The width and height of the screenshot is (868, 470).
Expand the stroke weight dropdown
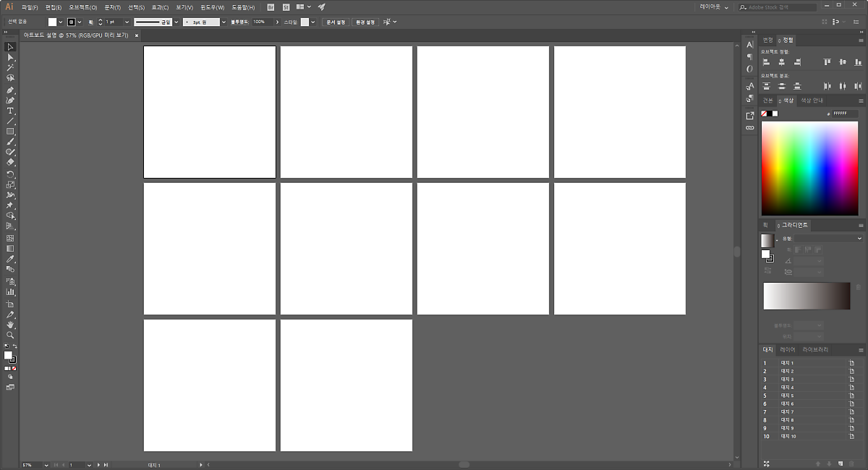[x=127, y=22]
